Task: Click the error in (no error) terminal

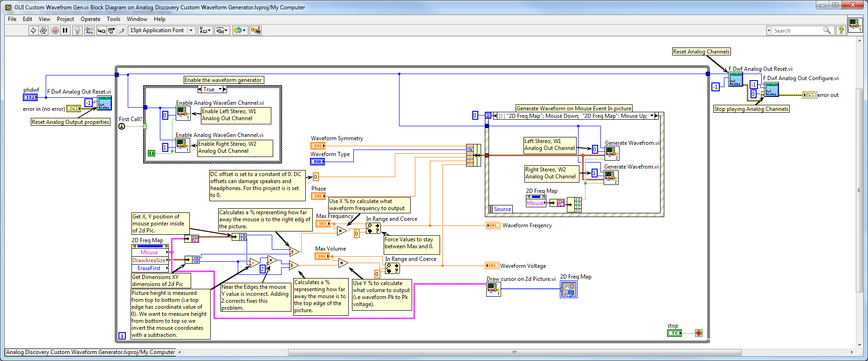Action: pyautogui.click(x=74, y=109)
